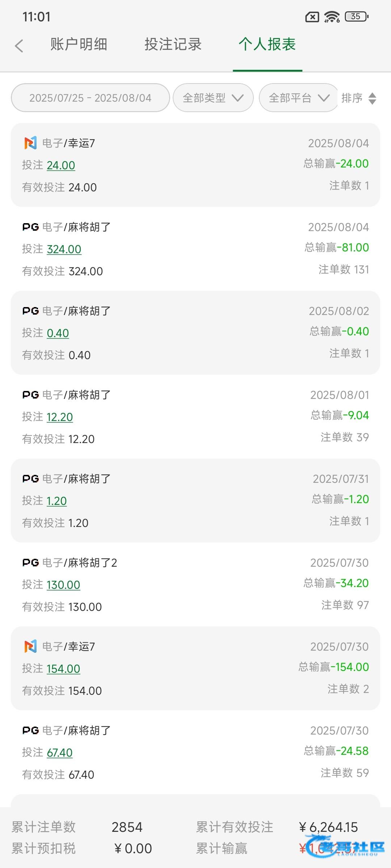Open the 全部类型 dropdown
Viewport: 391px width, 868px height.
[213, 98]
